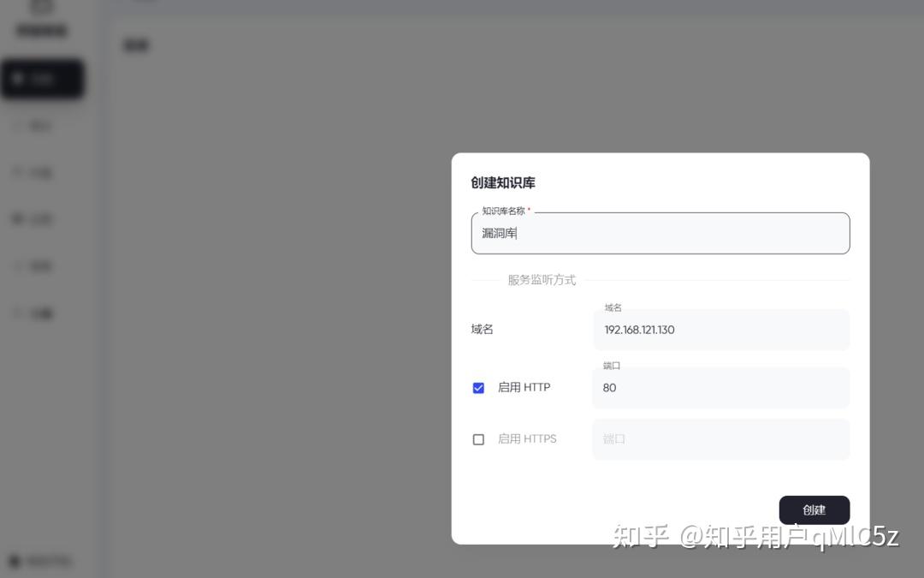
Task: Uncheck the 启用 HTTP checkbox
Action: (x=478, y=388)
